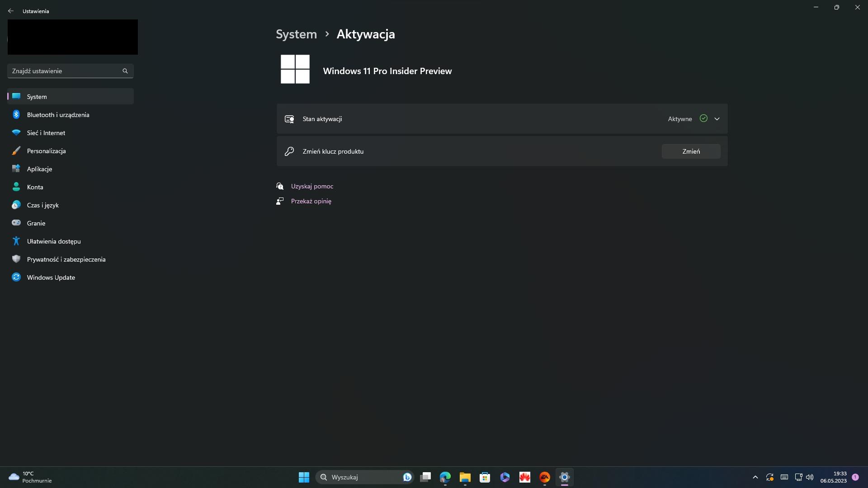The width and height of the screenshot is (868, 488).
Task: Open the Przekaż opinię link
Action: (x=311, y=201)
